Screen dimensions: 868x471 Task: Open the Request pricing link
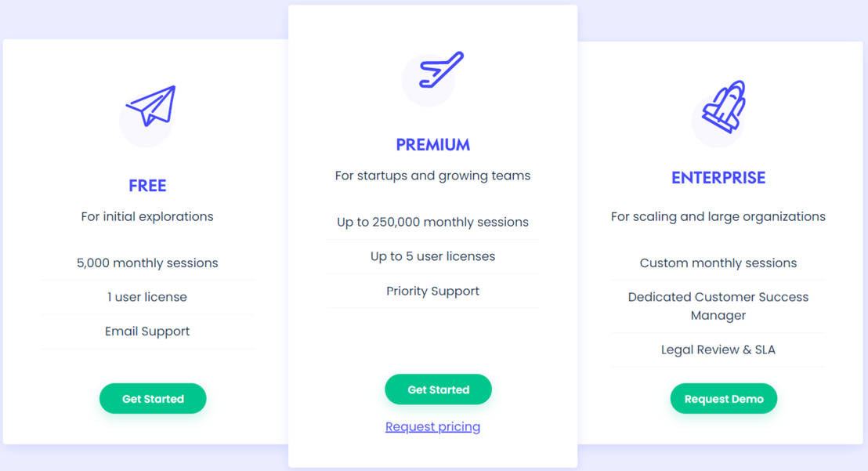(x=432, y=426)
